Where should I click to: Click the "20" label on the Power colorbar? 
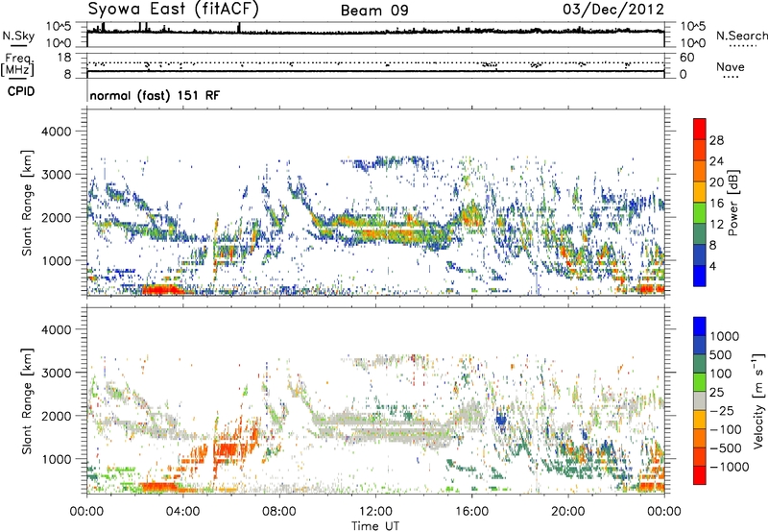coord(716,182)
